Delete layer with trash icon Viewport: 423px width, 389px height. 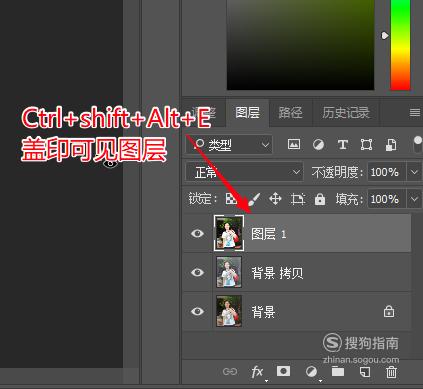point(391,371)
